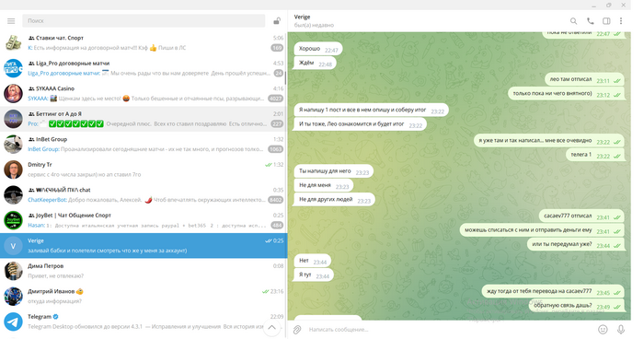Click the Нет message bubble
644x339 pixels.
pos(313,261)
